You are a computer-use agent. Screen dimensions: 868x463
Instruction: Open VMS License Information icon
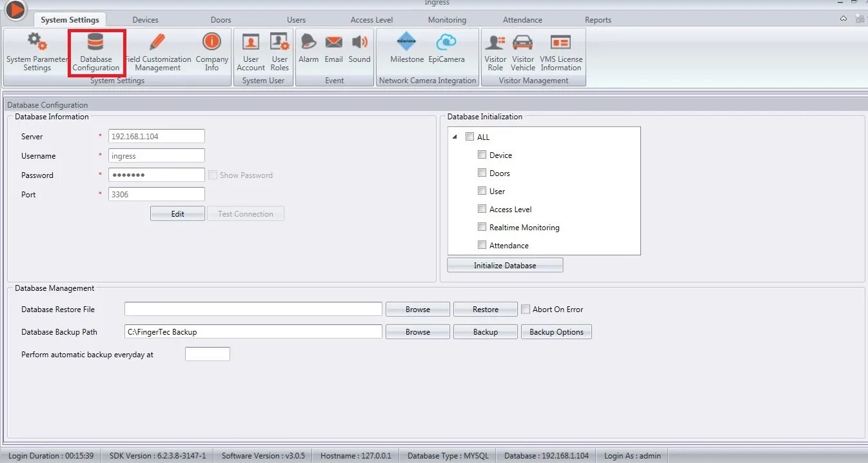[x=560, y=43]
